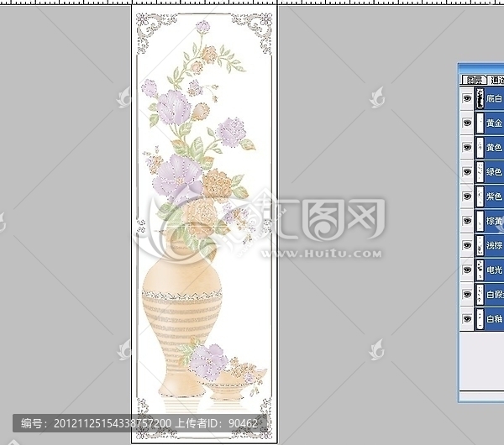Screen dimensions: 504x445
Task: Switch to the 通道 tab
Action: tap(496, 80)
